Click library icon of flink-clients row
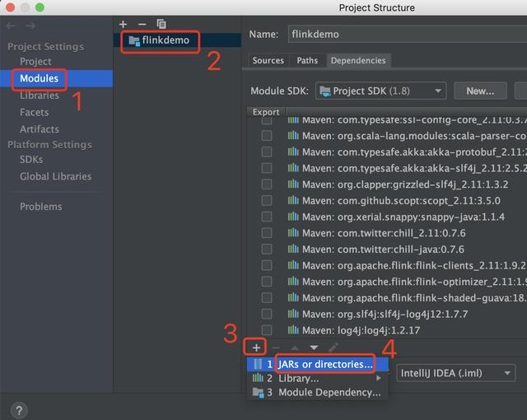This screenshot has height=420, width=527. tap(293, 265)
